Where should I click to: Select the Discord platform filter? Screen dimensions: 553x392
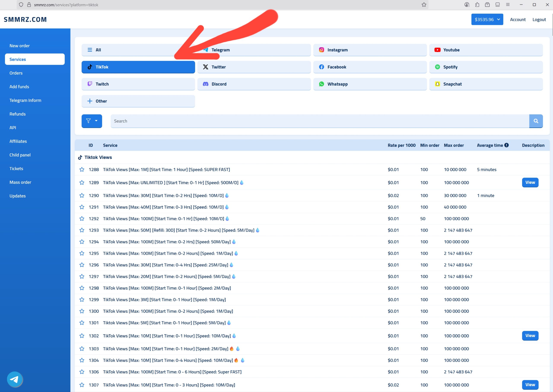tap(254, 84)
